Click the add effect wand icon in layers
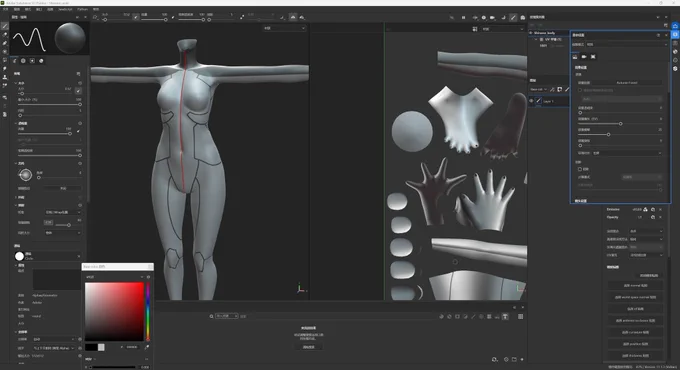680x370 pixels. coord(552,89)
